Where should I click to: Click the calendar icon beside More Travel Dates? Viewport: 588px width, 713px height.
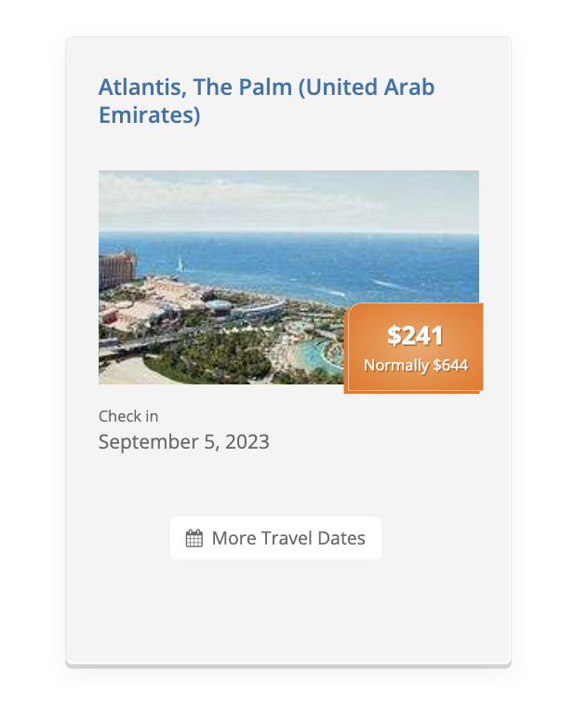pyautogui.click(x=194, y=538)
